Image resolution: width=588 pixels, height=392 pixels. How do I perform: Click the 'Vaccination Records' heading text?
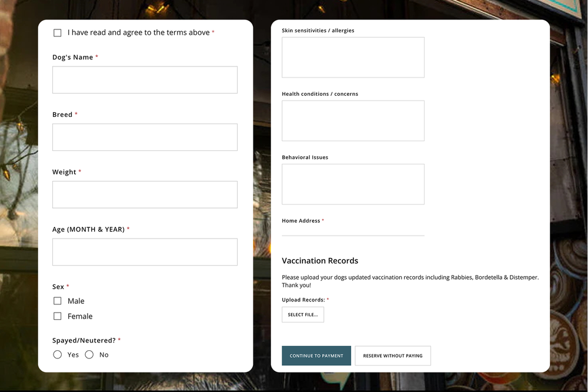tap(320, 261)
